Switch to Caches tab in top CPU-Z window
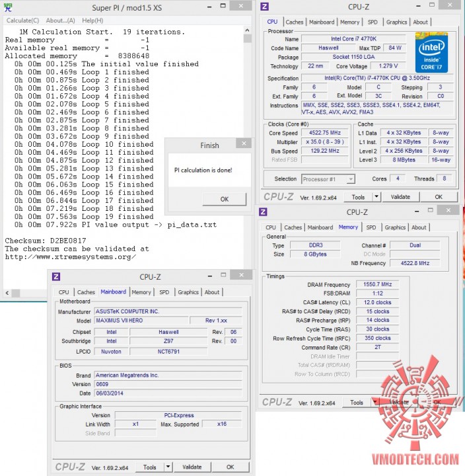465x476 pixels. [294, 22]
